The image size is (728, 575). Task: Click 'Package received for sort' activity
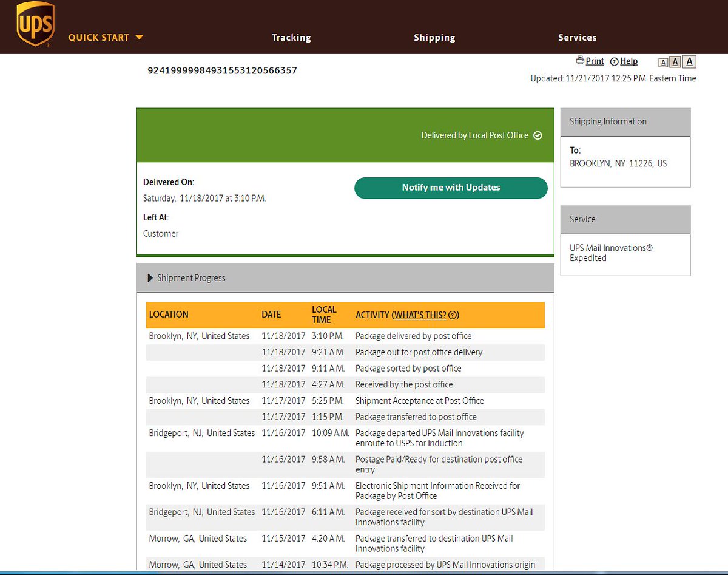(444, 517)
